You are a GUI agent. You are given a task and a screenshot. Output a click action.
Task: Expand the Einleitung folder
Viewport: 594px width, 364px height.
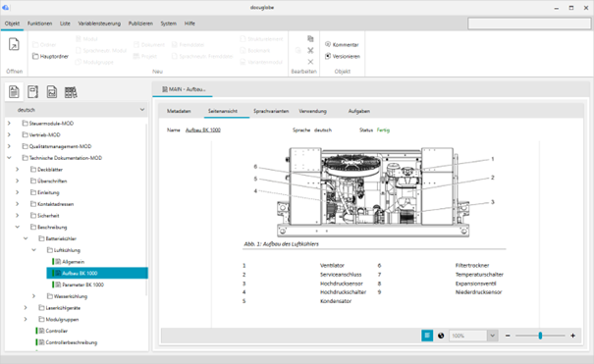(18, 192)
